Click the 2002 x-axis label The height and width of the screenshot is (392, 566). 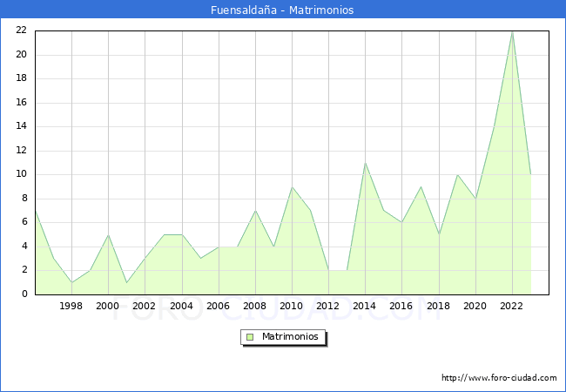pyautogui.click(x=144, y=306)
